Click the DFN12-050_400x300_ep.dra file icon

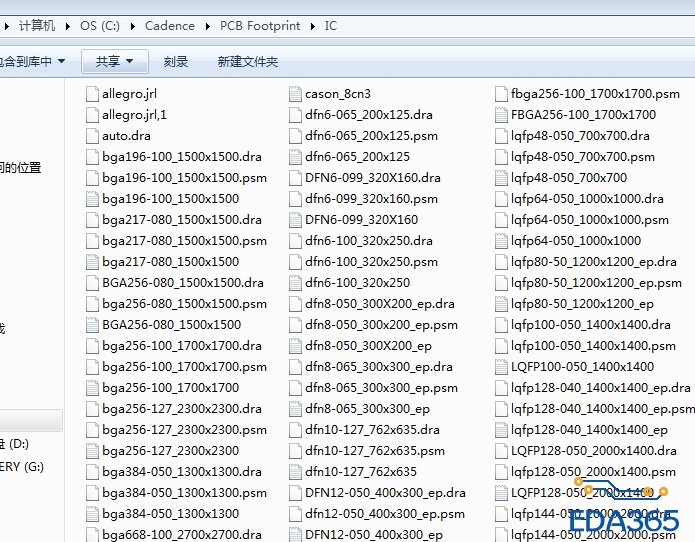pyautogui.click(x=295, y=493)
